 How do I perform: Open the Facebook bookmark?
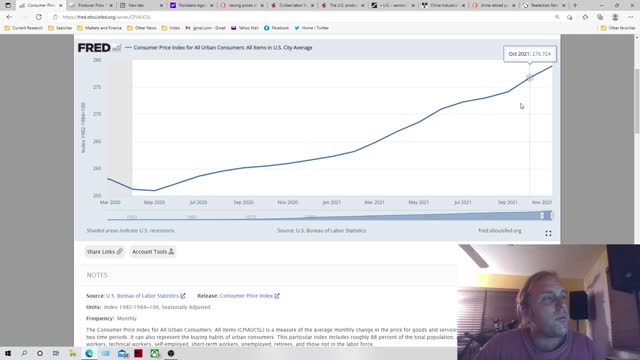(276, 28)
